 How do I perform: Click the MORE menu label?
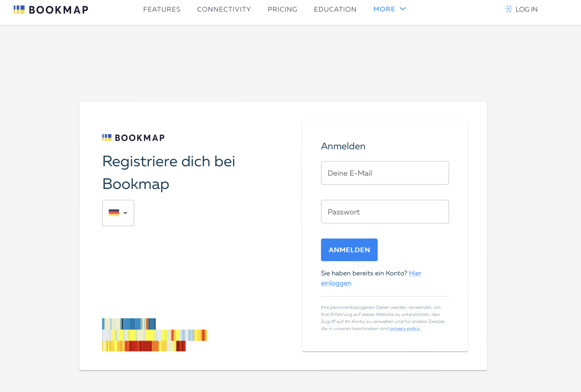coord(384,9)
